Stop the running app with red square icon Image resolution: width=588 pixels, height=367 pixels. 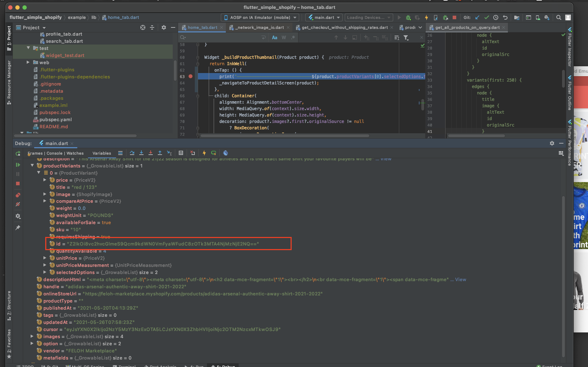pyautogui.click(x=454, y=17)
